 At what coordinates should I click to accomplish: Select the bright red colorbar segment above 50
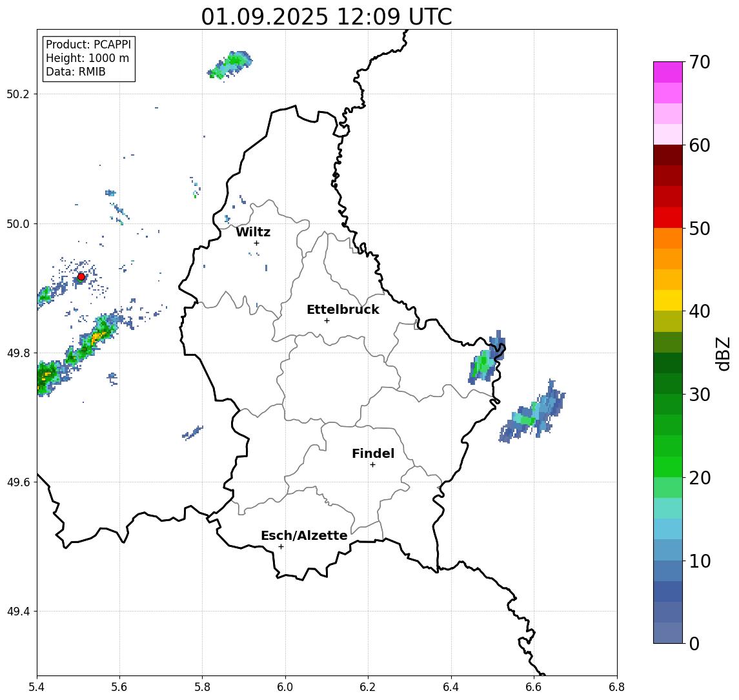pos(668,218)
